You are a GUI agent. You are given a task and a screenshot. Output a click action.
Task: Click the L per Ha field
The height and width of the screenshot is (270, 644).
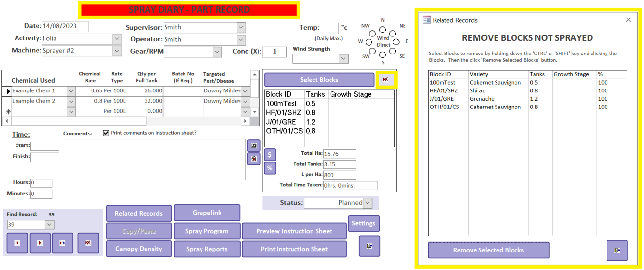[x=339, y=175]
